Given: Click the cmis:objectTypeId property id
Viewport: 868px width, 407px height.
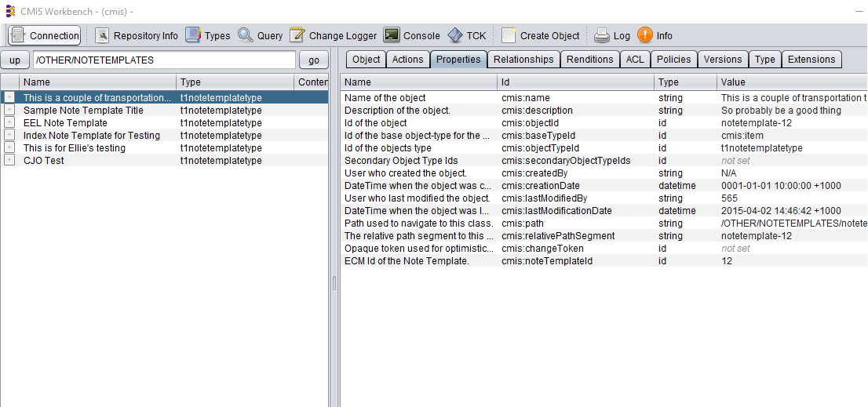Looking at the screenshot, I should click(540, 148).
